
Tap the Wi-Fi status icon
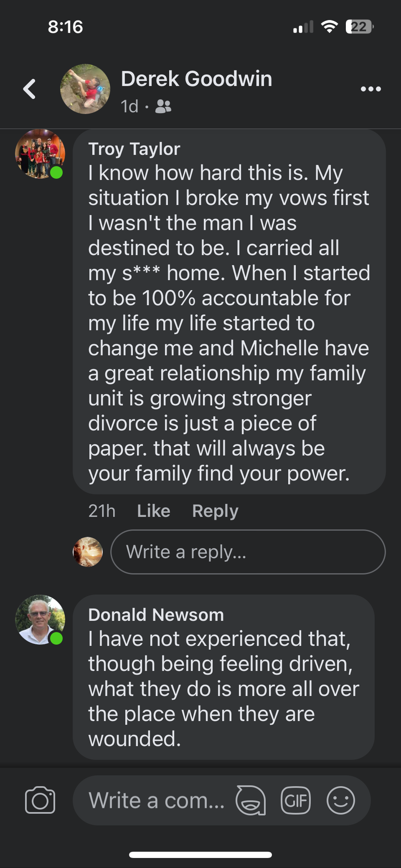click(330, 27)
